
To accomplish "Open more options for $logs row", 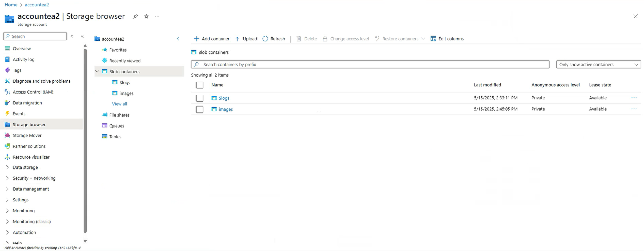I will click(x=634, y=98).
